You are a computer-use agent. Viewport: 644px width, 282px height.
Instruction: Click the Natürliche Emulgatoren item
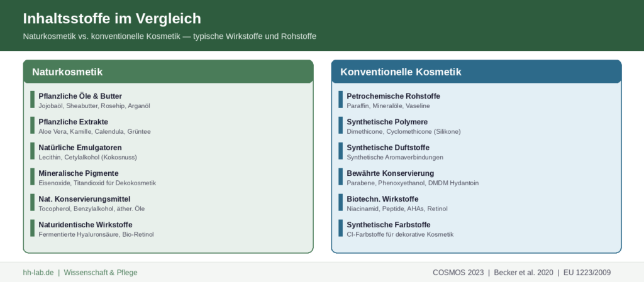[x=80, y=148]
